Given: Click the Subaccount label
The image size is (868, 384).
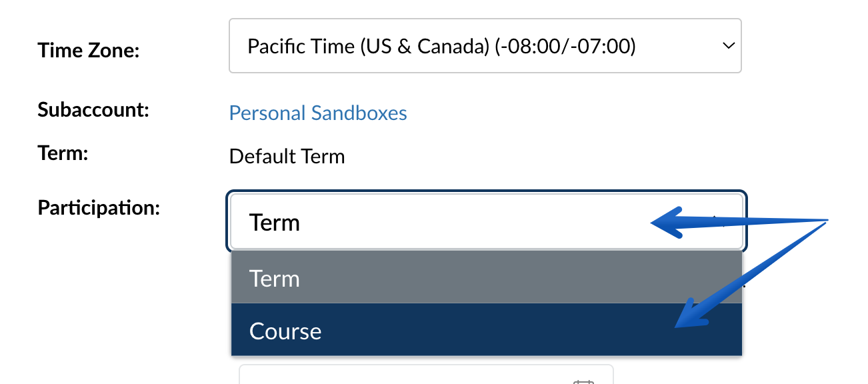Looking at the screenshot, I should 93,109.
